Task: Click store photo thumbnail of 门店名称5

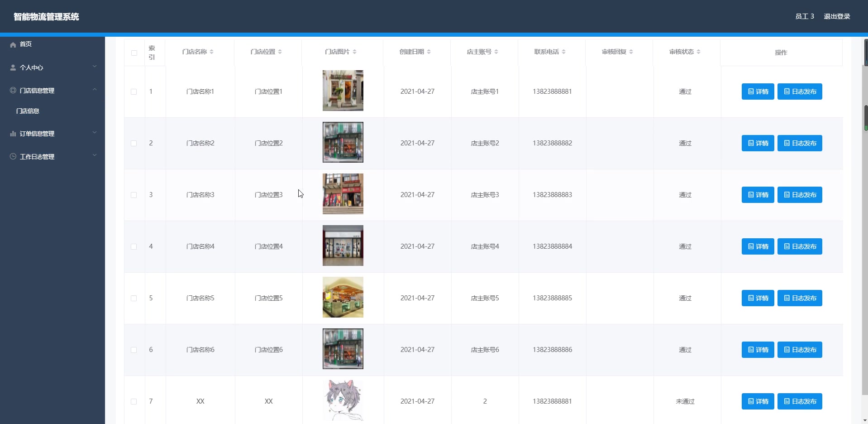Action: (343, 297)
